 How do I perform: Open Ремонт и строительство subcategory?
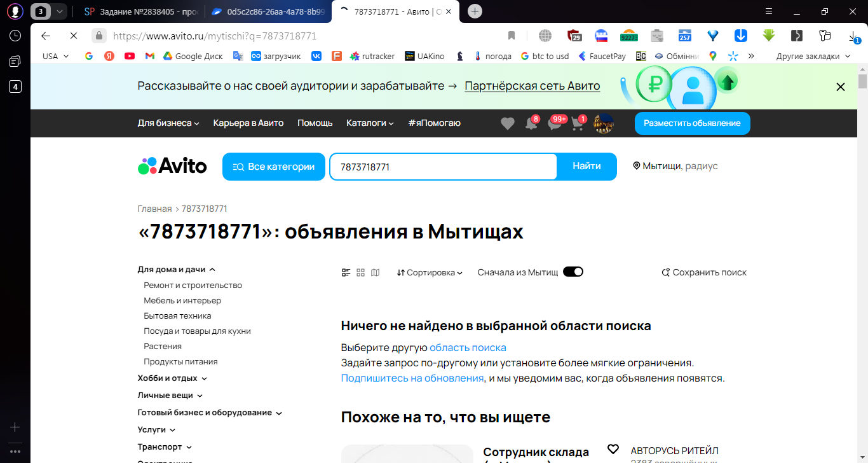(193, 286)
